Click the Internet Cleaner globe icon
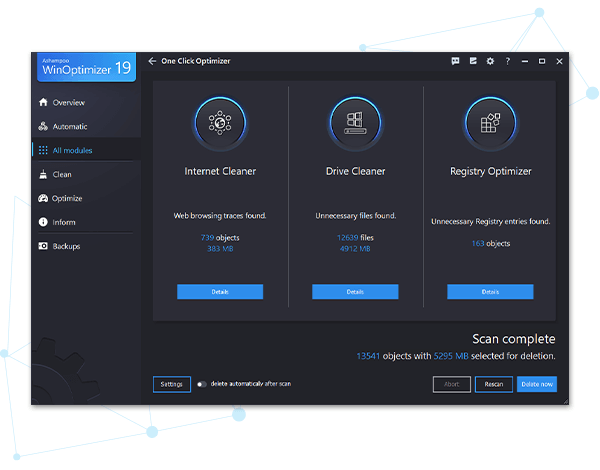This screenshot has width=600, height=470. [x=220, y=123]
